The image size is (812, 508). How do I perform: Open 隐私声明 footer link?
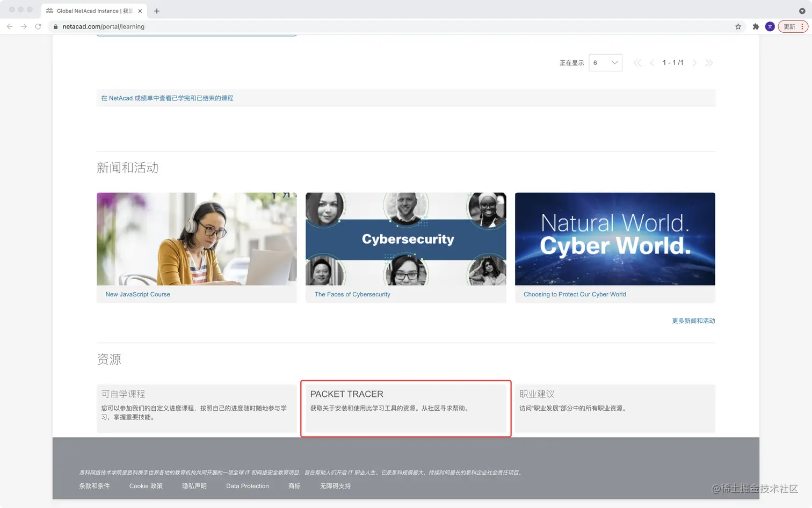coord(194,486)
